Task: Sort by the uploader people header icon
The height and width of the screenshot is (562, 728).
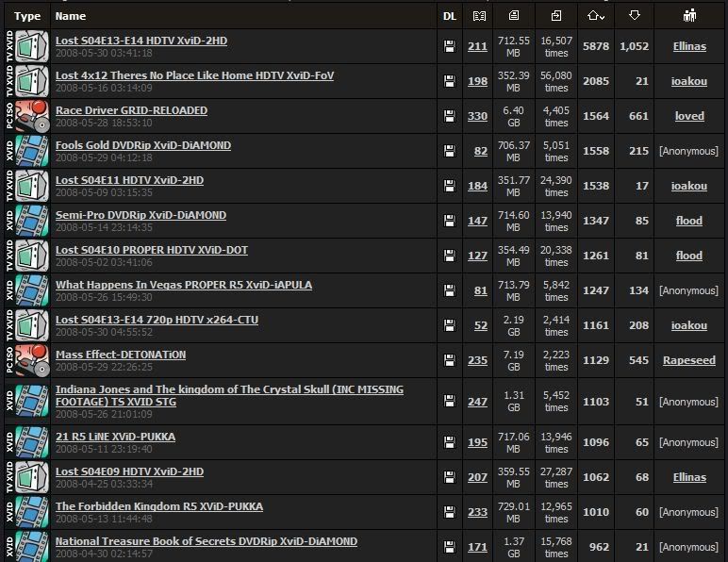Action: 689,16
